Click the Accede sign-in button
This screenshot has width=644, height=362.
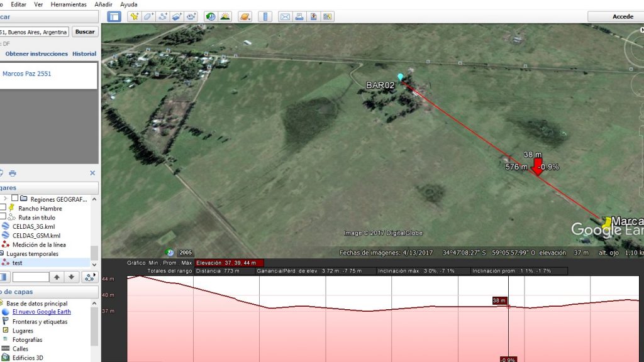coord(623,16)
